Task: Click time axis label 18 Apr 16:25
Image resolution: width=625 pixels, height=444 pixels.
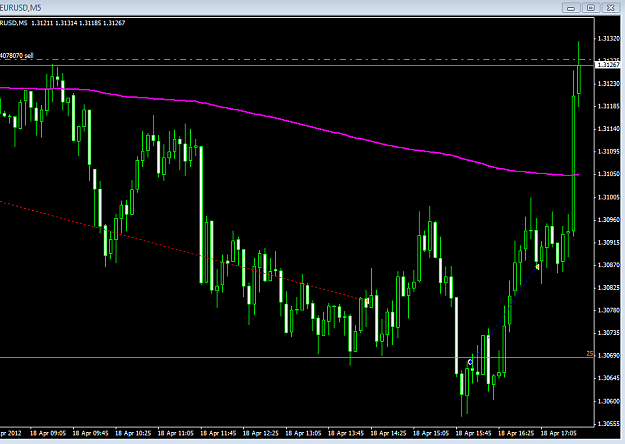Action: point(516,433)
